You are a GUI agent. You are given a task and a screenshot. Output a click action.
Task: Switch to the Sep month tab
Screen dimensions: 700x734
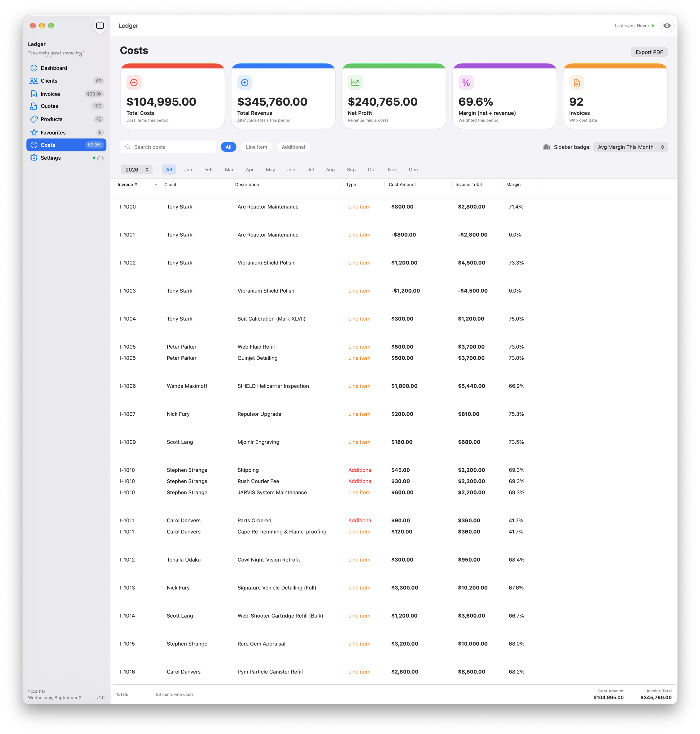(x=351, y=170)
